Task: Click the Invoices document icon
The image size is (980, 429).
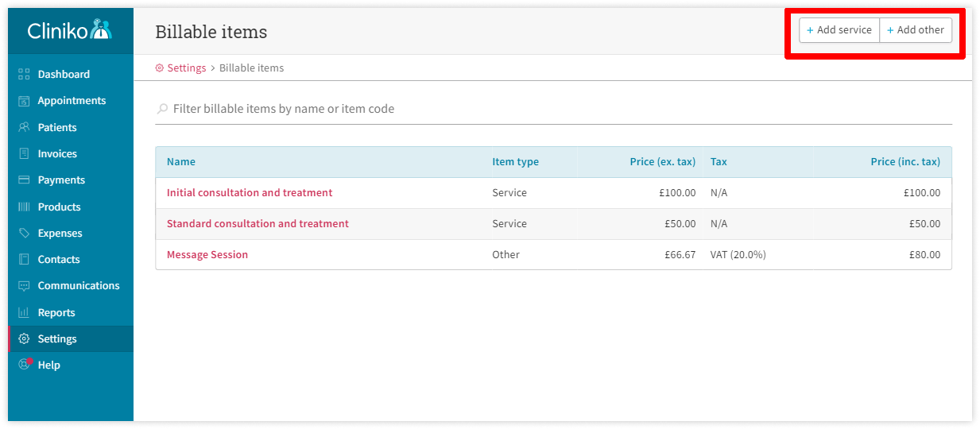Action: (24, 153)
